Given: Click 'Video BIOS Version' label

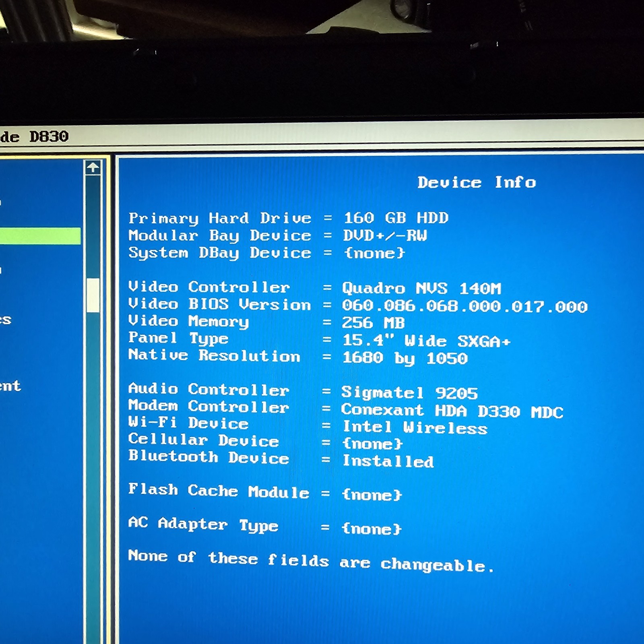Looking at the screenshot, I should click(x=219, y=304).
